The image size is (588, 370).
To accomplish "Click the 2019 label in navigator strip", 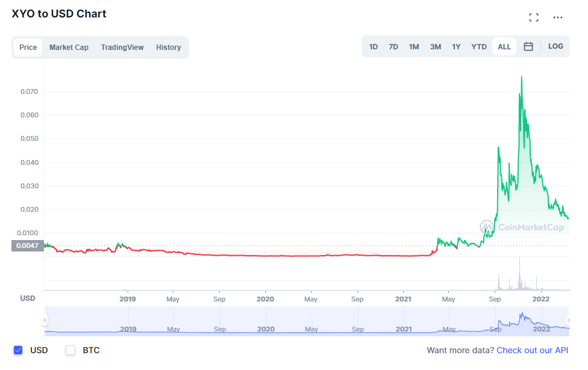I will click(x=128, y=329).
